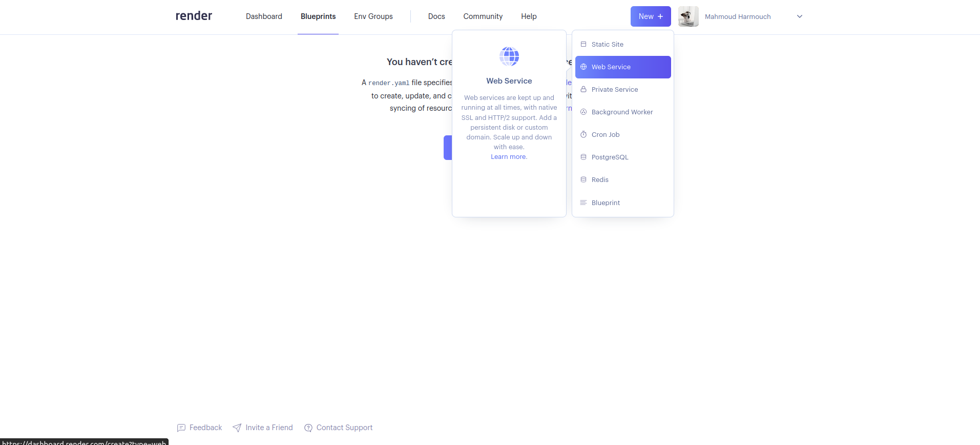980x445 pixels.
Task: Click the render.yaml code text
Action: pos(389,83)
